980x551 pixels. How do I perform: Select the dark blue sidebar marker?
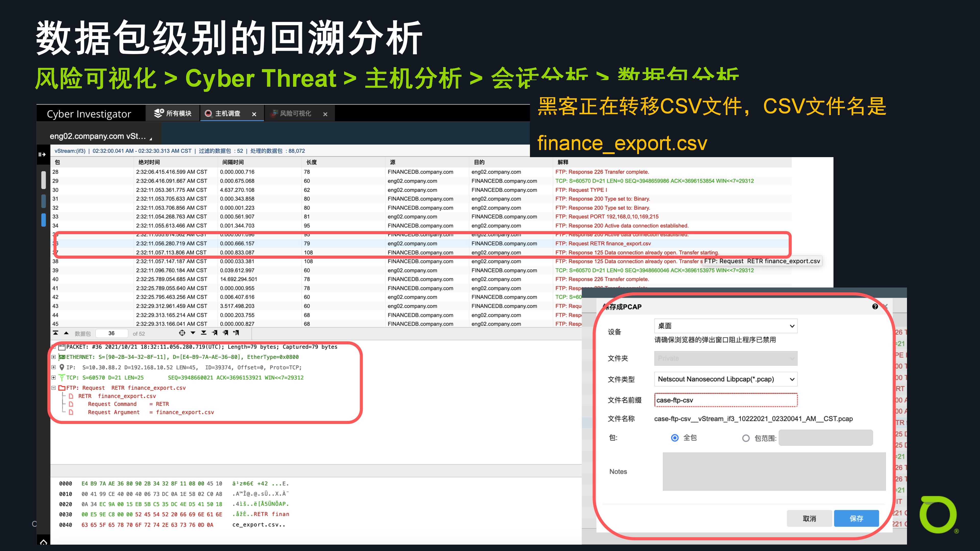coord(44,201)
